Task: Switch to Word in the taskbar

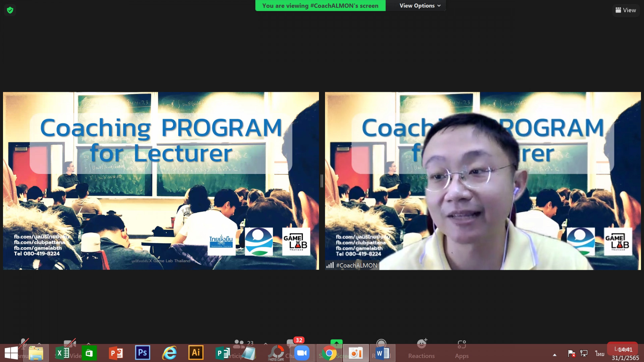Action: [382, 353]
